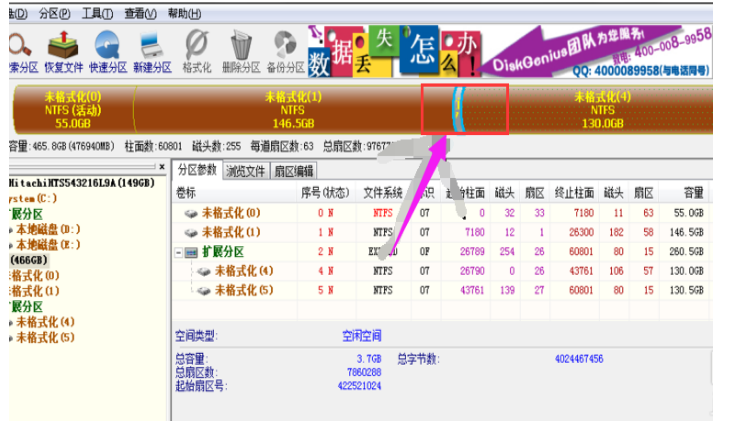The image size is (733, 421).
Task: Click drive icon beside 未格式化(4) in partition table
Action: coord(204,271)
